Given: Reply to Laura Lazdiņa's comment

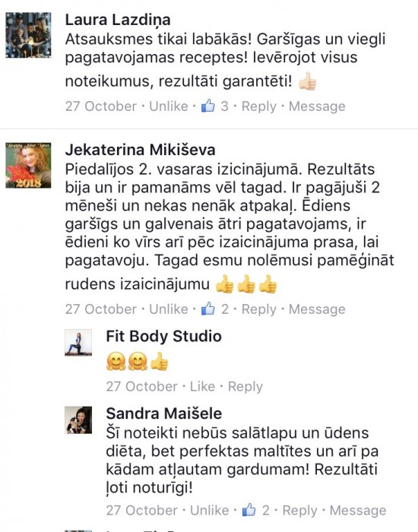Looking at the screenshot, I should pyautogui.click(x=259, y=106).
